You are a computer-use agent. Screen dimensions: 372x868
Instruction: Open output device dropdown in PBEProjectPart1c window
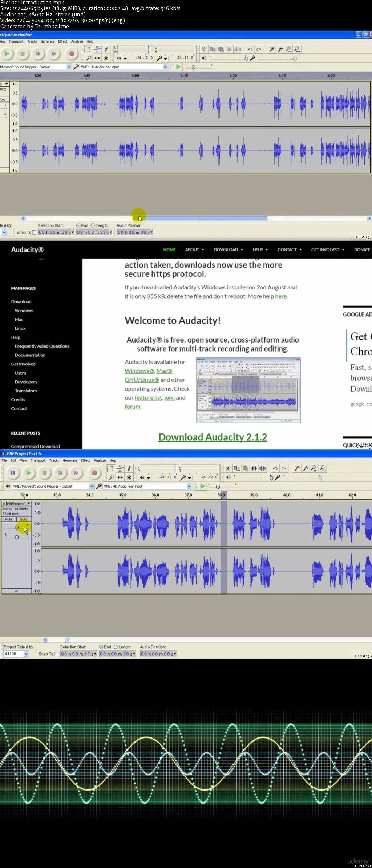(x=92, y=486)
